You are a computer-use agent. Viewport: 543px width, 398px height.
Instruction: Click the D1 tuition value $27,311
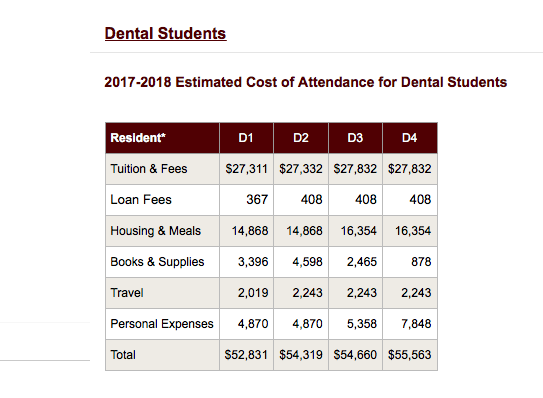coord(247,169)
